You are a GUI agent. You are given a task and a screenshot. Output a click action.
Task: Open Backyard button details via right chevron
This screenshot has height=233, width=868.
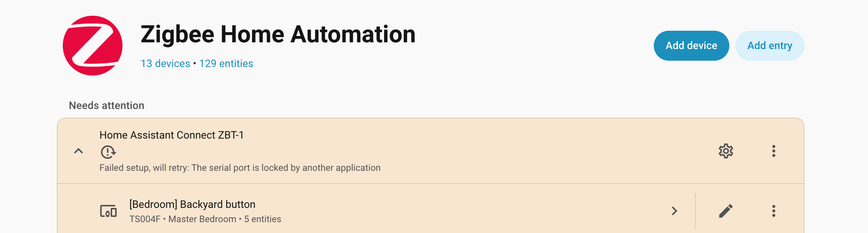(x=674, y=211)
